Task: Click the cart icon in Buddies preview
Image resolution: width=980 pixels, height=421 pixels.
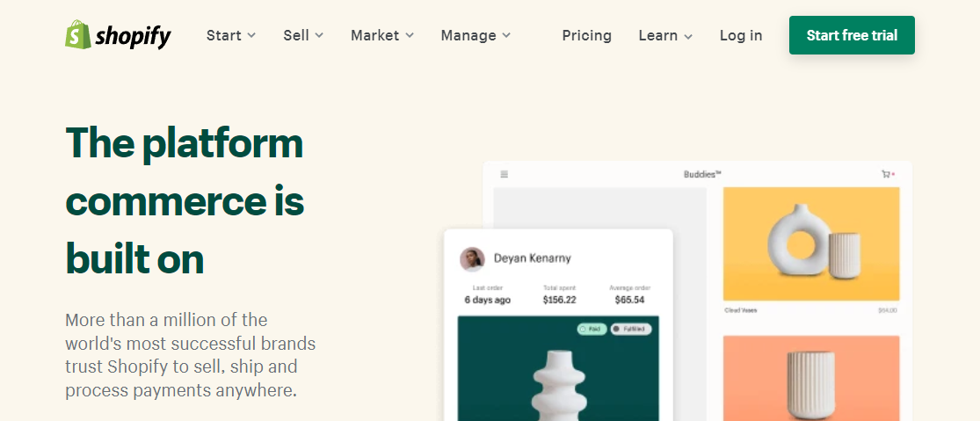Action: click(x=886, y=174)
